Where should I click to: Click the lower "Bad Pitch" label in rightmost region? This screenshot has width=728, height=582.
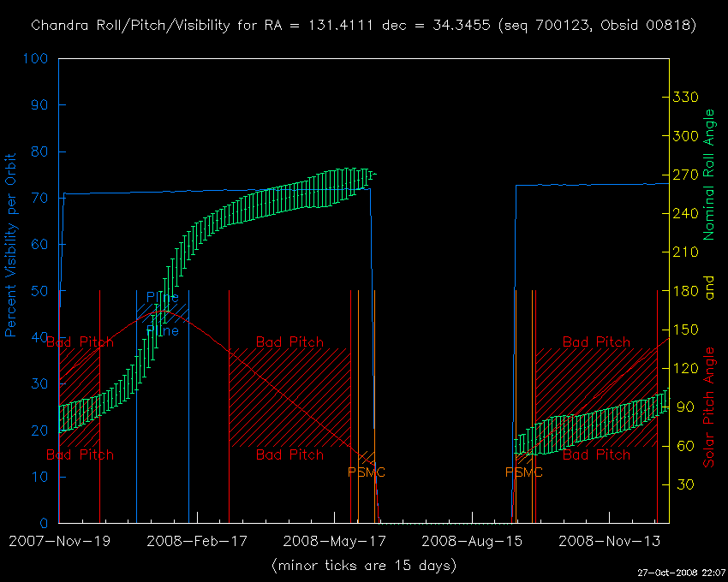596,454
